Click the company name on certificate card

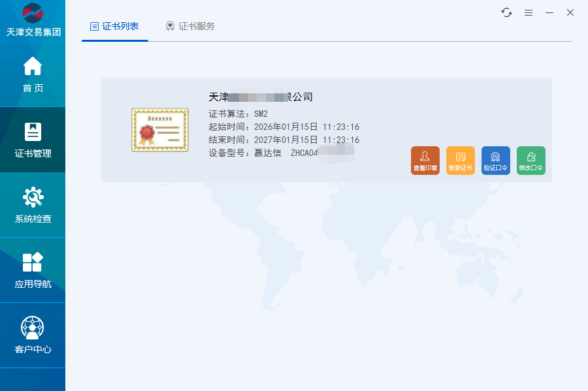[x=260, y=97]
